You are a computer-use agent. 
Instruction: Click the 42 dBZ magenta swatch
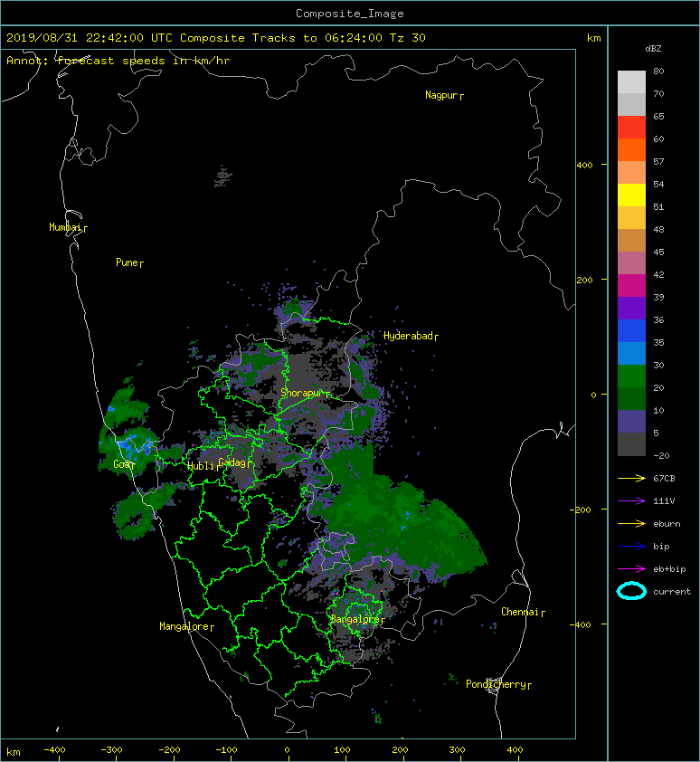631,285
